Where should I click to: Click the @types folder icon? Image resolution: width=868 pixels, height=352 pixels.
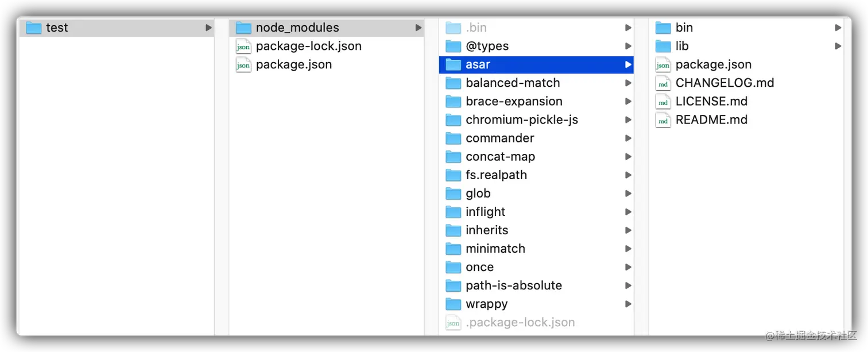pyautogui.click(x=454, y=46)
